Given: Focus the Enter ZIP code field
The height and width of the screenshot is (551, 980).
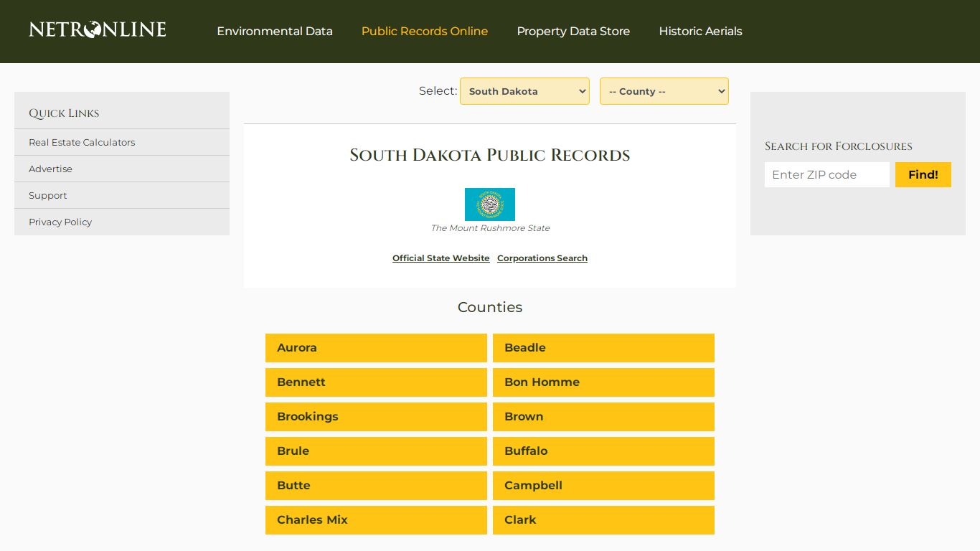Looking at the screenshot, I should click(x=827, y=174).
